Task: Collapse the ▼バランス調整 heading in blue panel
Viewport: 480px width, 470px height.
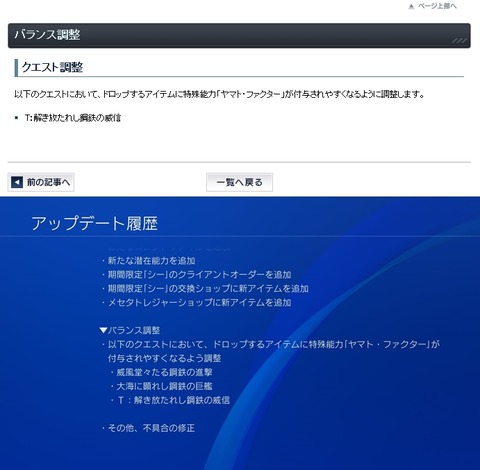Action: (130, 330)
